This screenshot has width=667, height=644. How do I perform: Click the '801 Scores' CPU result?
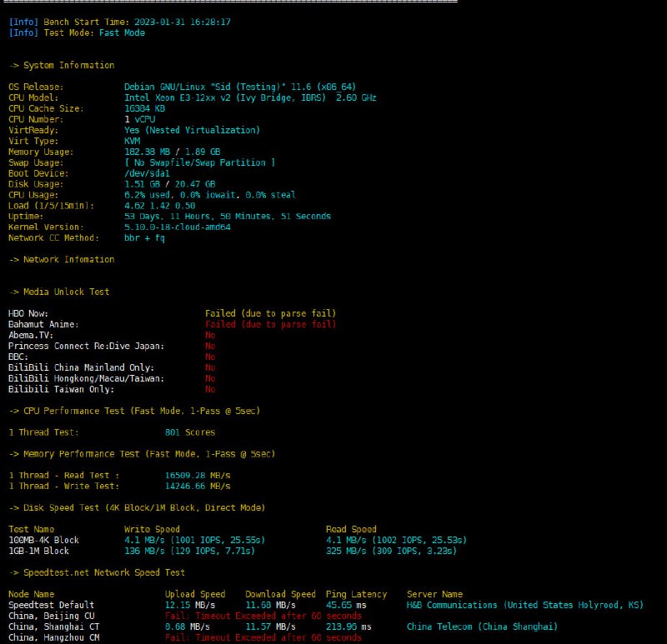pyautogui.click(x=190, y=432)
